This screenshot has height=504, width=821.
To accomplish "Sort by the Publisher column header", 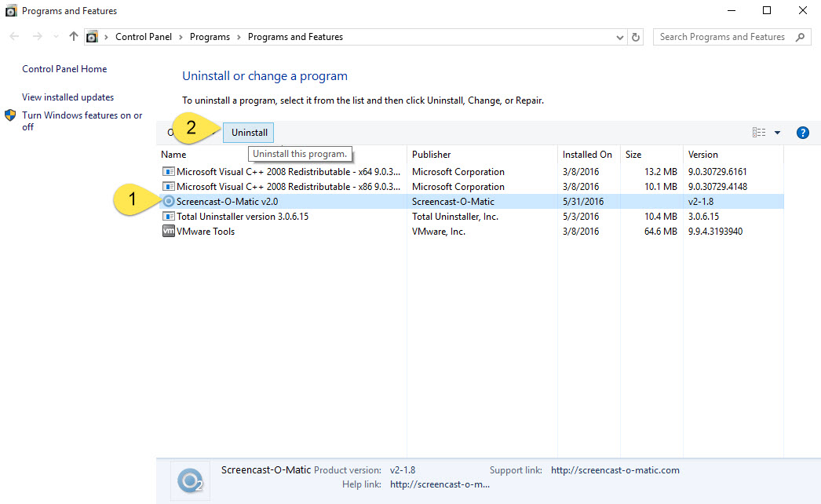I will (482, 155).
